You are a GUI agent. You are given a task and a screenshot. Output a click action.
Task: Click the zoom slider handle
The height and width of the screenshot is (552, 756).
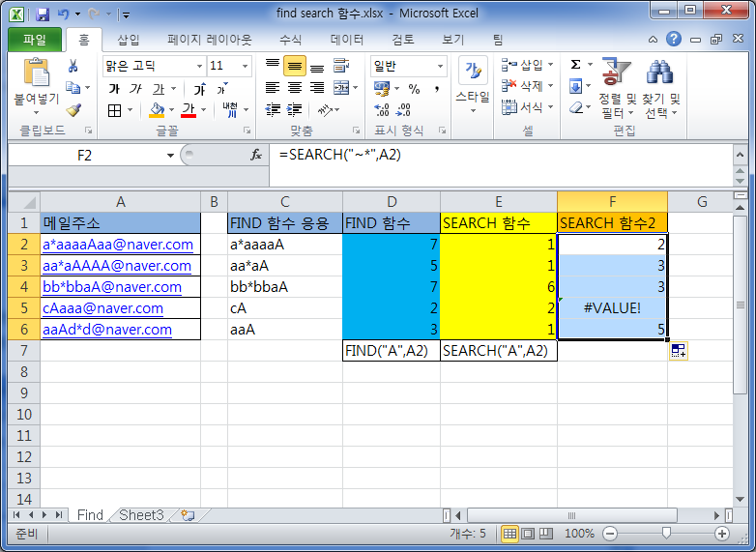pos(666,533)
